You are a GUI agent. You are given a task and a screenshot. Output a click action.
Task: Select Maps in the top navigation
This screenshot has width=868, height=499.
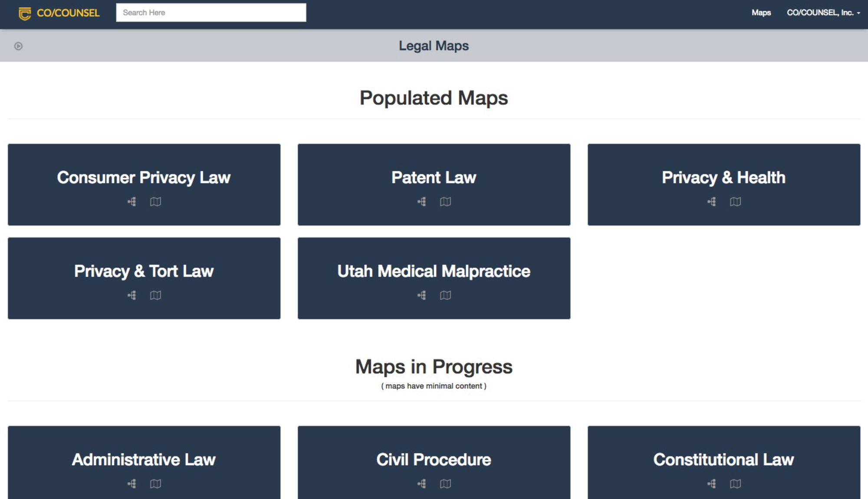(761, 13)
